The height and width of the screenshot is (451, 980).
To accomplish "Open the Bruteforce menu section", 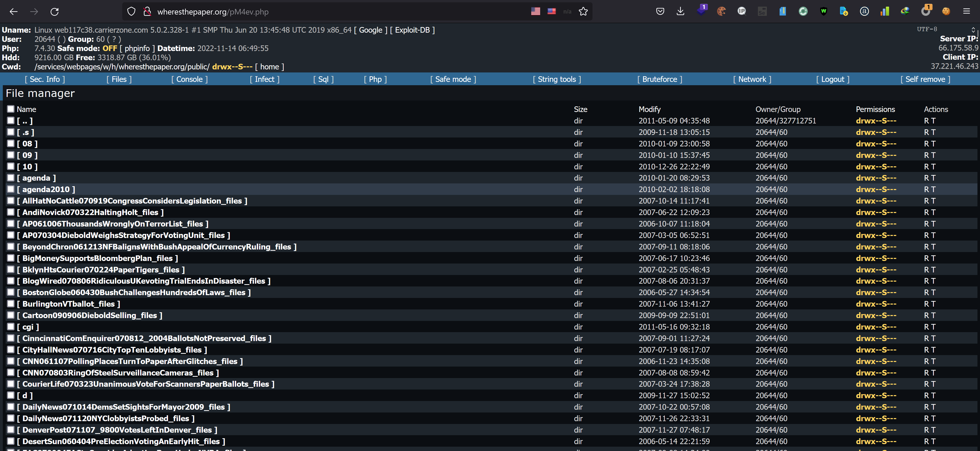I will pos(659,79).
